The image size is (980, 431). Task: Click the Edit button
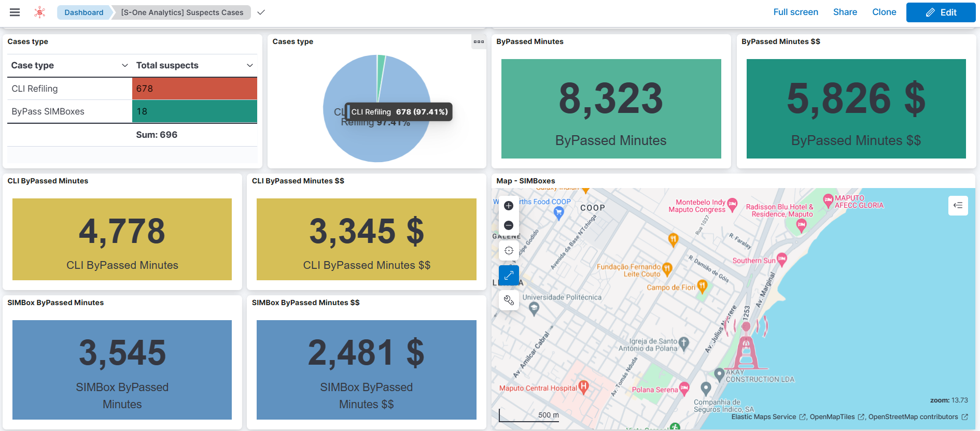(x=941, y=12)
